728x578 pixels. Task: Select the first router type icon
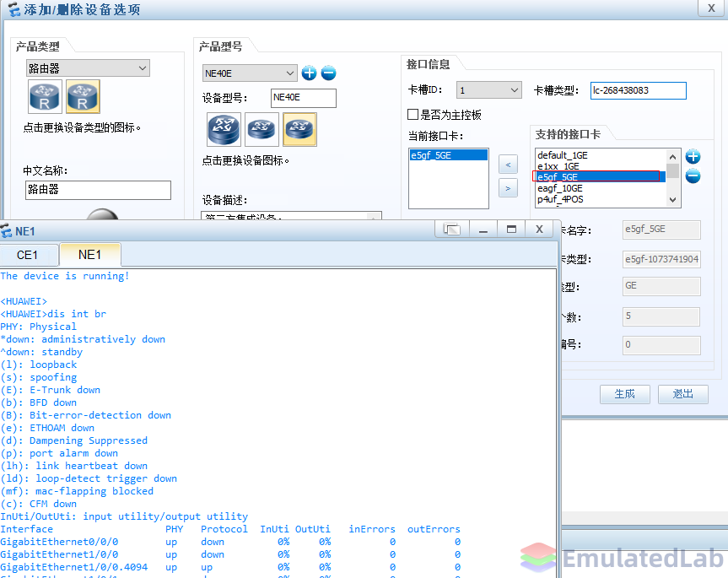click(x=45, y=96)
